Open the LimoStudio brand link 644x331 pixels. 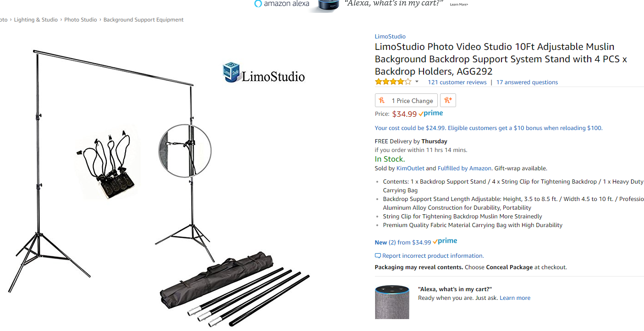(x=390, y=37)
